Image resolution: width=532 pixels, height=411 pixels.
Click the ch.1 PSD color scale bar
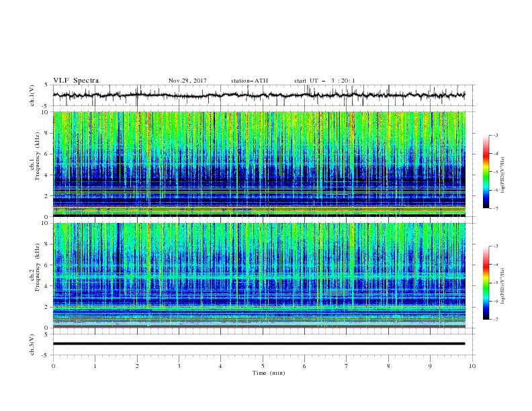pyautogui.click(x=486, y=172)
